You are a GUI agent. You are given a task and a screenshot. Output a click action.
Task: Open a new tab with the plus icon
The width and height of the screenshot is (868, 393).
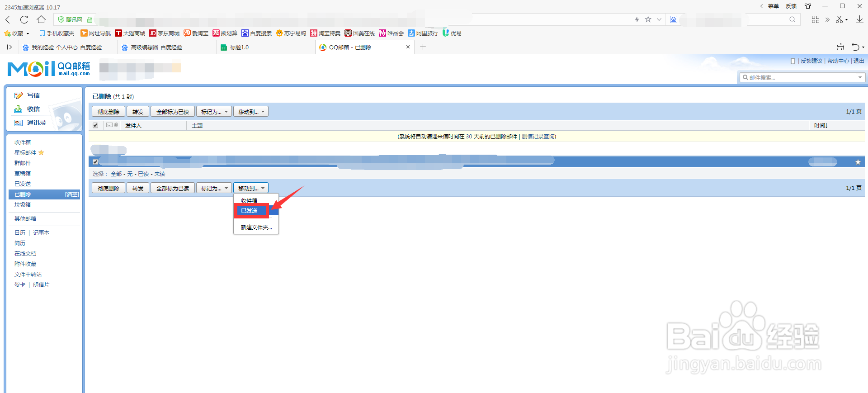(423, 47)
